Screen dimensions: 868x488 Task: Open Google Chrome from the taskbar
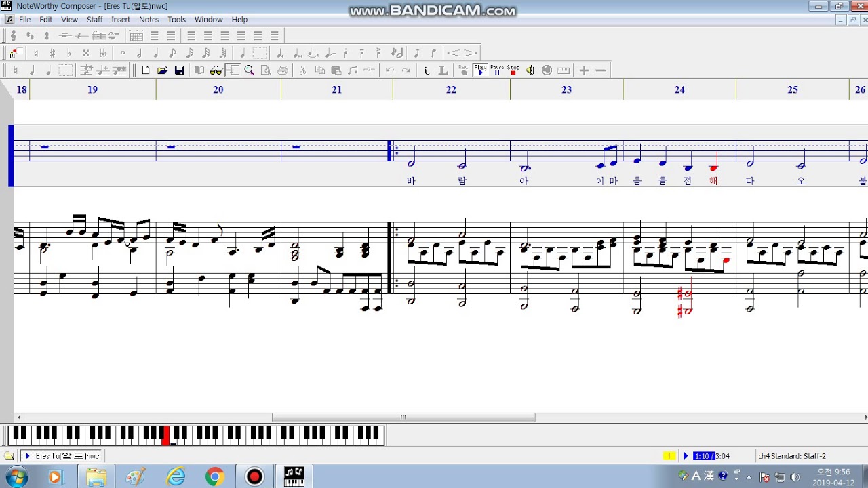(215, 476)
